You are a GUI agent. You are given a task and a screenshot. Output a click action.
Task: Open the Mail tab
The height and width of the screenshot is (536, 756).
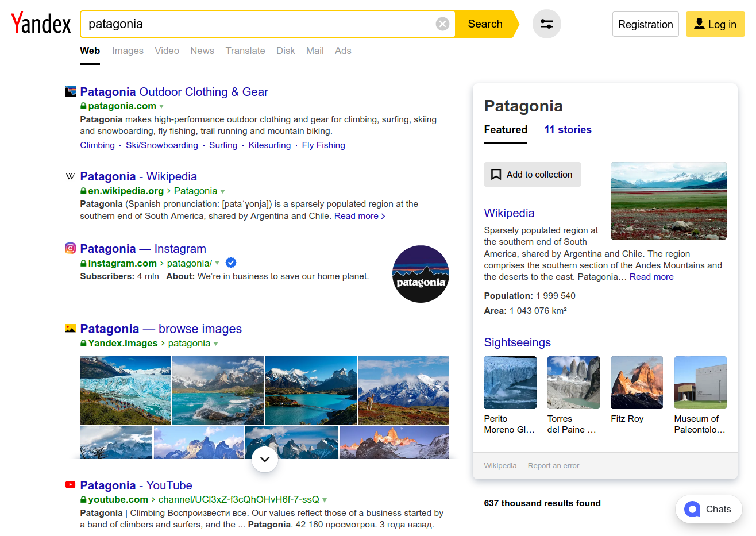[315, 51]
